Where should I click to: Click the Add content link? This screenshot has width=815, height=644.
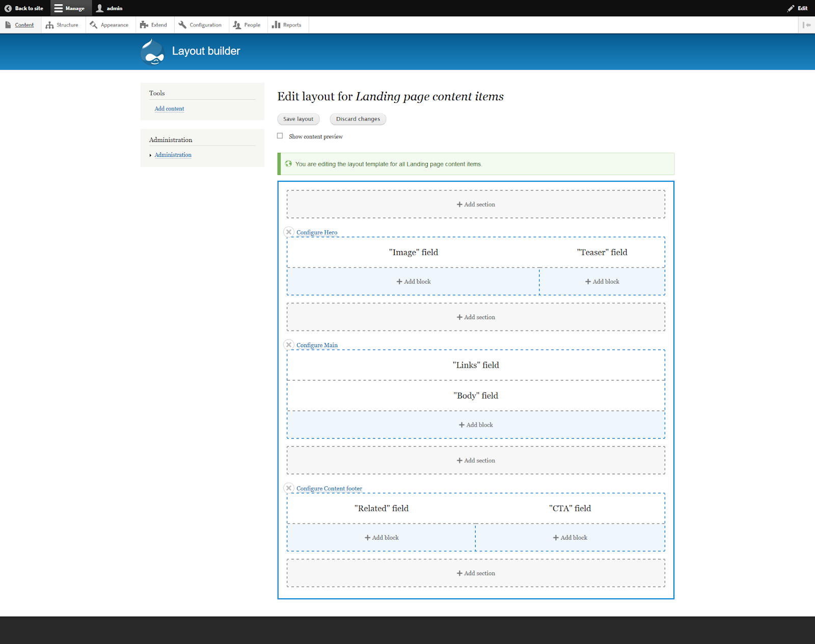click(169, 108)
